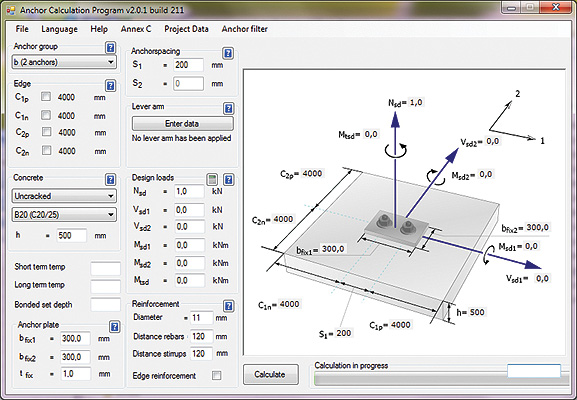
Task: Click the Long term temp field
Action: [x=106, y=286]
